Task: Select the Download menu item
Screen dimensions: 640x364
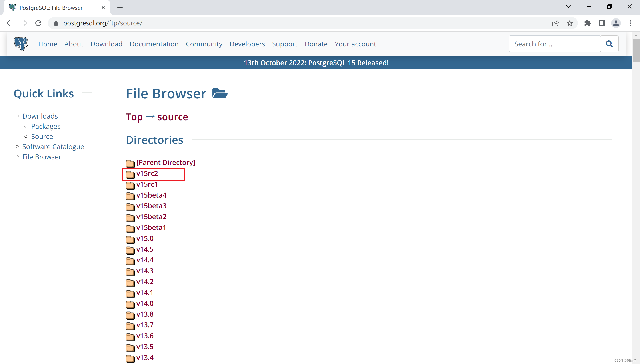Action: click(x=106, y=44)
